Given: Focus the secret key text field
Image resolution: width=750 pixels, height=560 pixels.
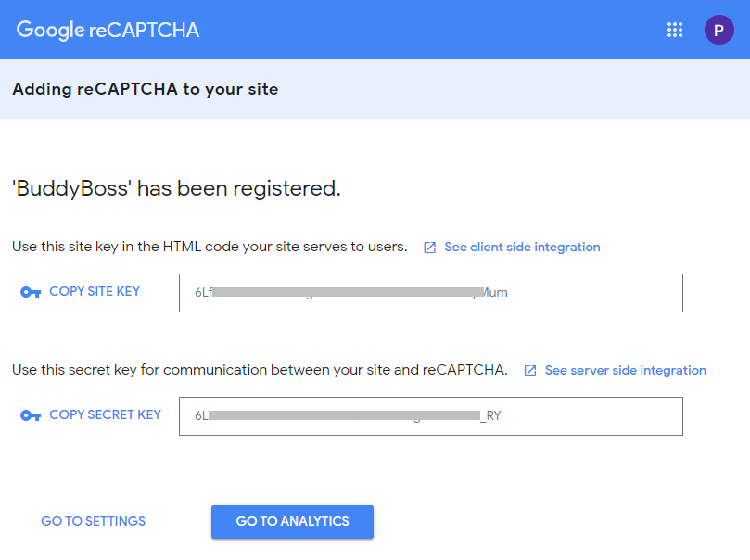Looking at the screenshot, I should [x=430, y=416].
